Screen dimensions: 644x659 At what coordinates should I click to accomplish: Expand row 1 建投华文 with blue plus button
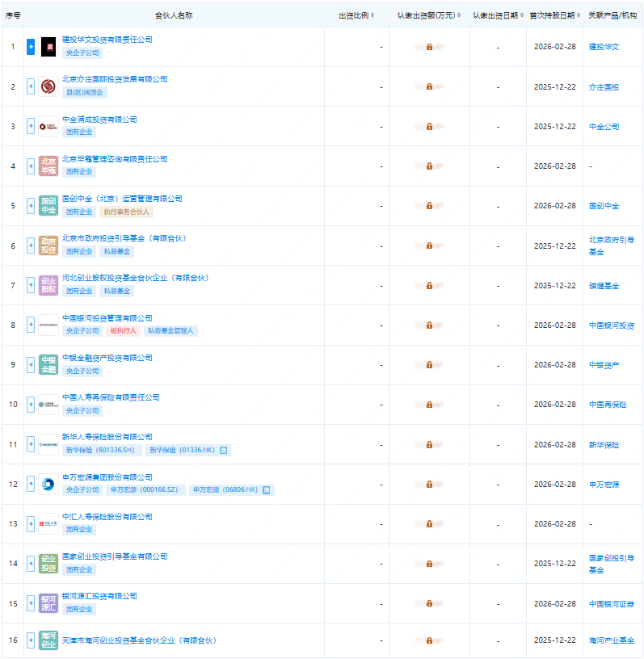click(31, 47)
